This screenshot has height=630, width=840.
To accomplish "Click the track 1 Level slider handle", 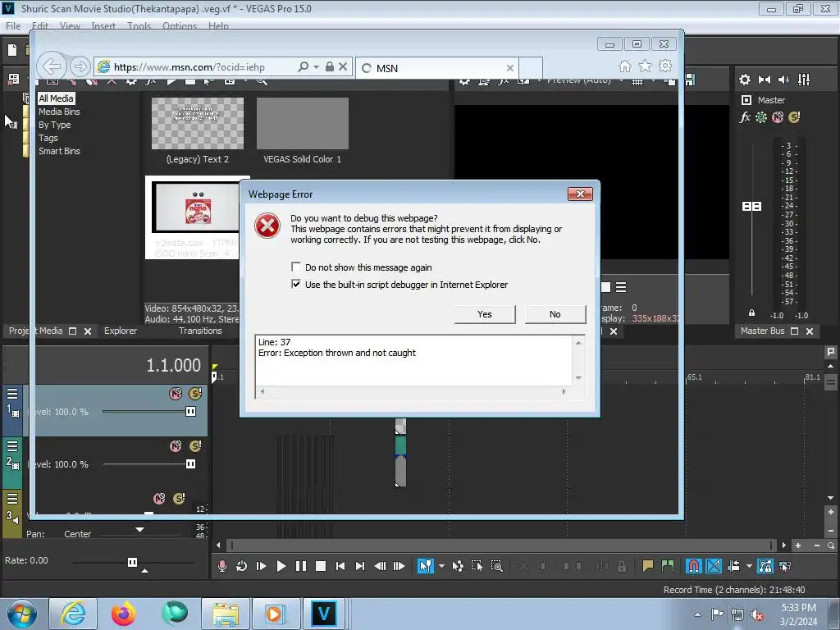I will tap(190, 412).
